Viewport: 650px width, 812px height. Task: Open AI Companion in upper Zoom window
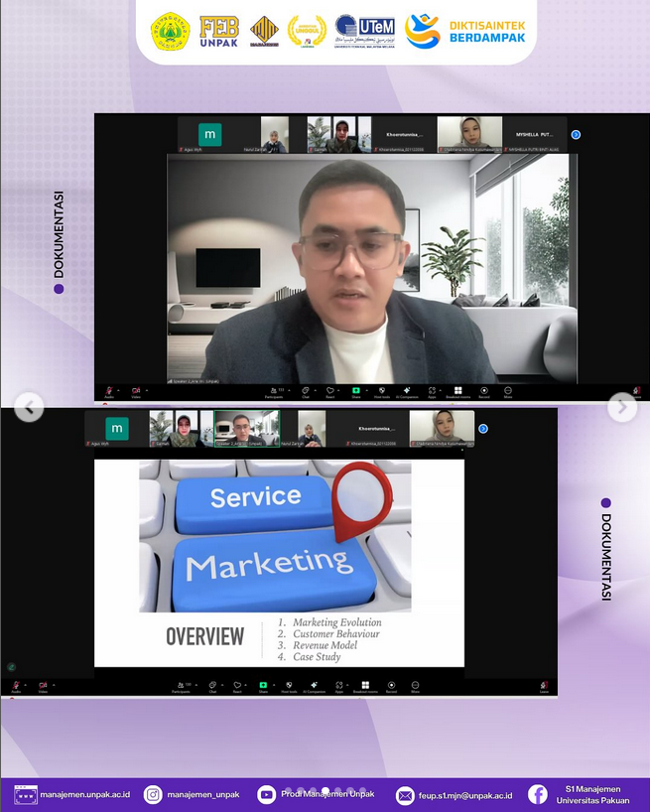[407, 392]
